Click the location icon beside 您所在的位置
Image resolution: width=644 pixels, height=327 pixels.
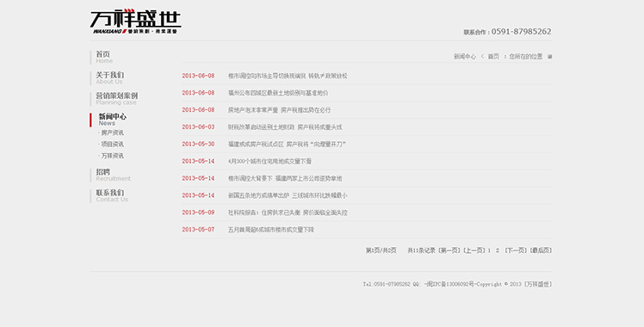(550, 57)
